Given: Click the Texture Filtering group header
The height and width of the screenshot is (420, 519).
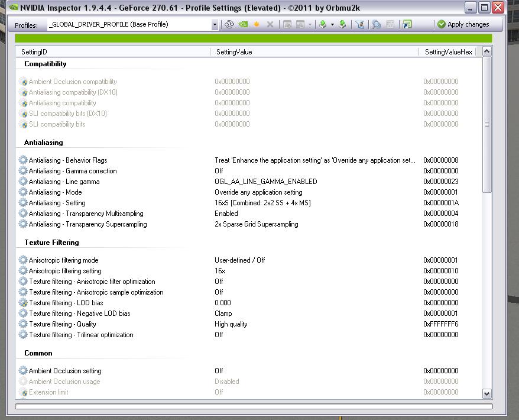Looking at the screenshot, I should pyautogui.click(x=51, y=243).
